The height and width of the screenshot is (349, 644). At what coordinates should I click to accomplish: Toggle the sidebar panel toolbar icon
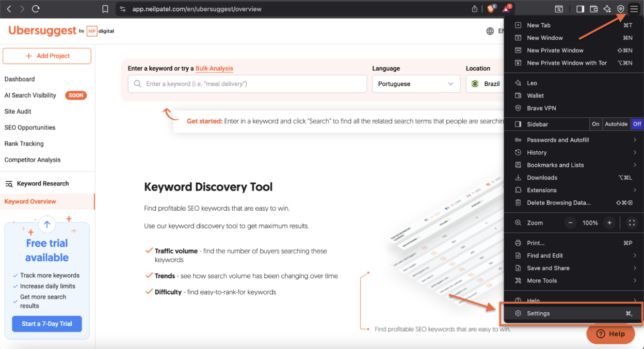click(x=580, y=9)
